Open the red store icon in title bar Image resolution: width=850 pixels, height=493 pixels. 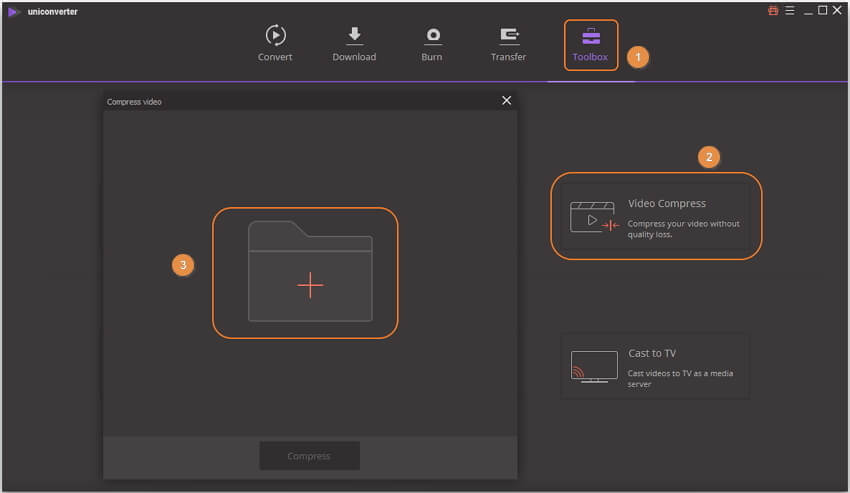click(773, 10)
